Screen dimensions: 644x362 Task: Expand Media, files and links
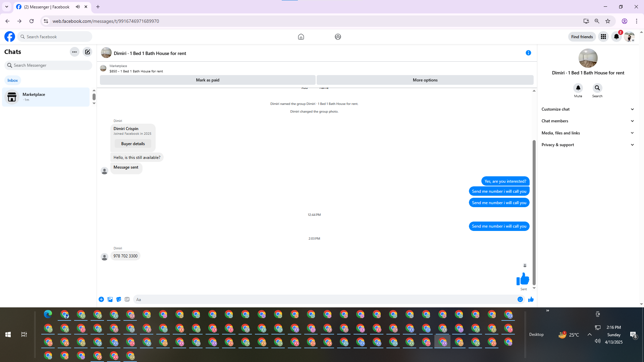tap(588, 133)
